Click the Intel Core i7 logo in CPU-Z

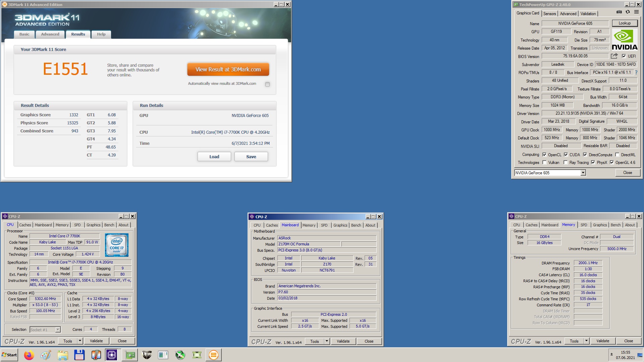116,245
